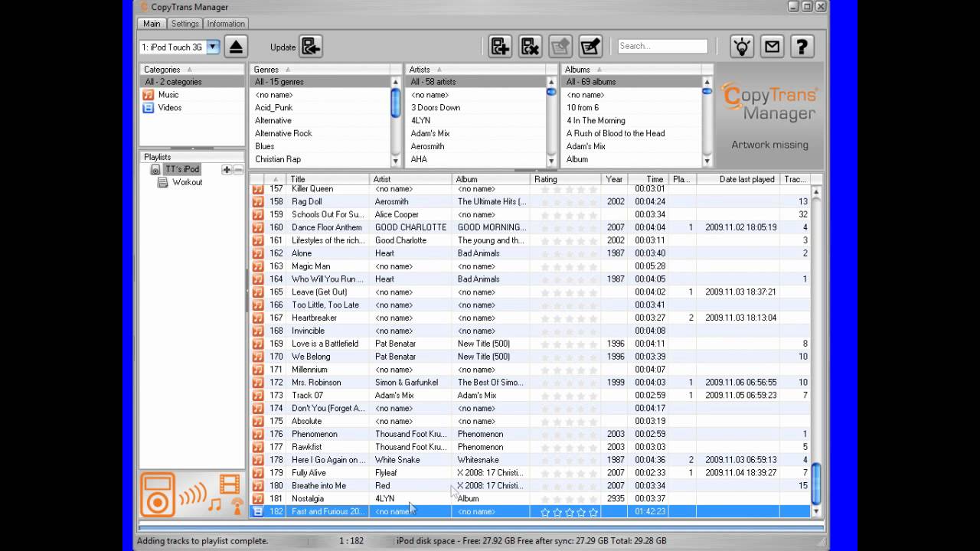Select album 4 In The Morning
The image size is (980, 551).
click(x=596, y=120)
